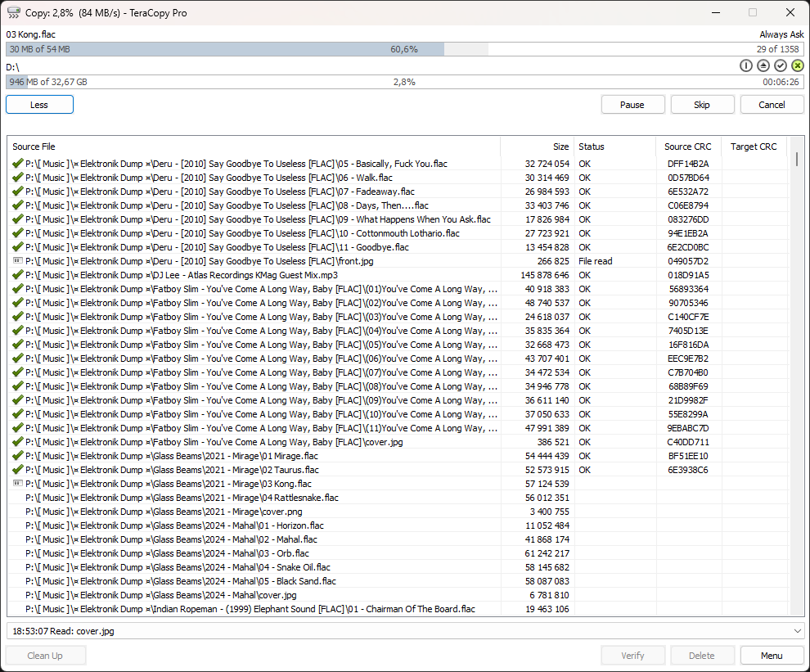Click green check icon on '07 - Fadeaway.flac' row
The width and height of the screenshot is (810, 672).
(x=17, y=192)
